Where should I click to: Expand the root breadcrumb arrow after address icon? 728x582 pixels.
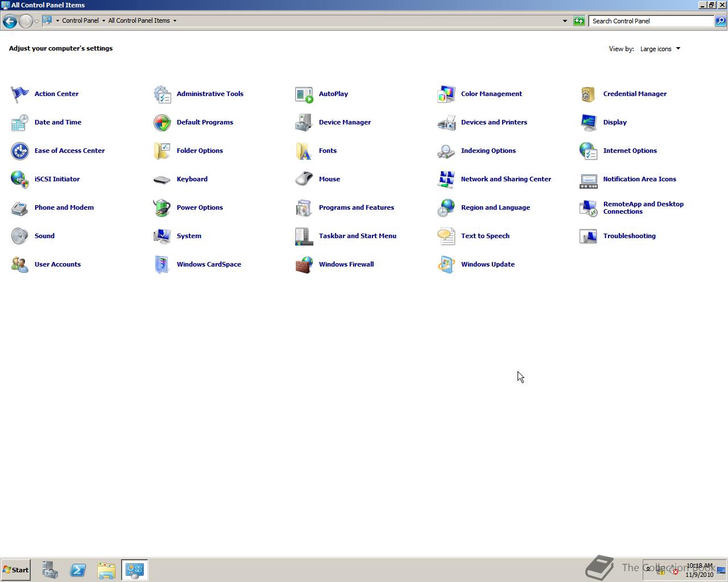[x=57, y=20]
